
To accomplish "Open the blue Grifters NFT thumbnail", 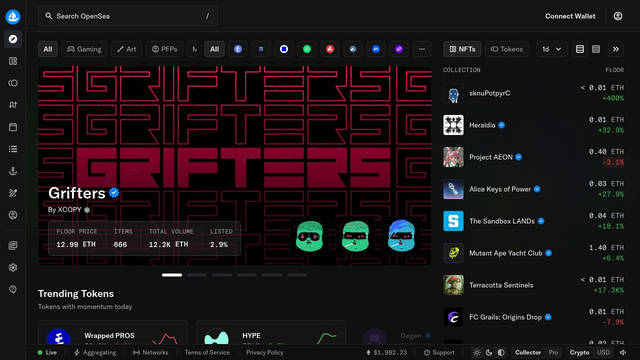I will click(401, 236).
